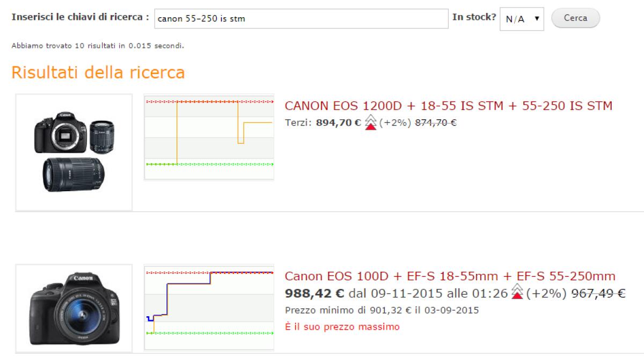
Task: Click the price history graph of the EOS 1200D bundle
Action: [x=208, y=137]
